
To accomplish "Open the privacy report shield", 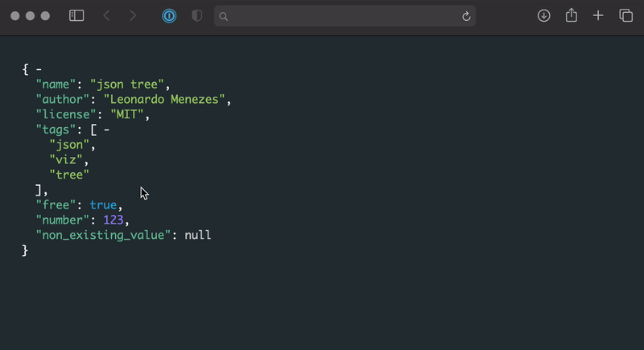I will (x=197, y=15).
